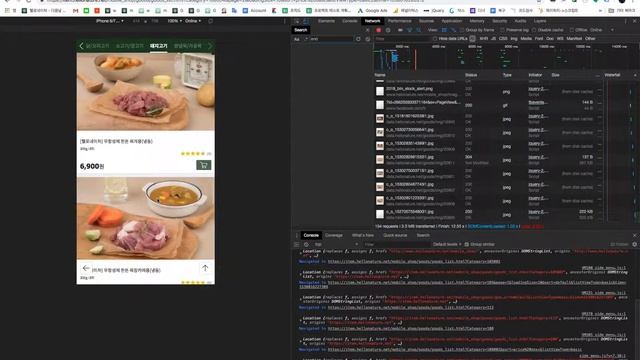The image size is (640, 360).
Task: Switch to the Sources tab
Action: coord(427,21)
